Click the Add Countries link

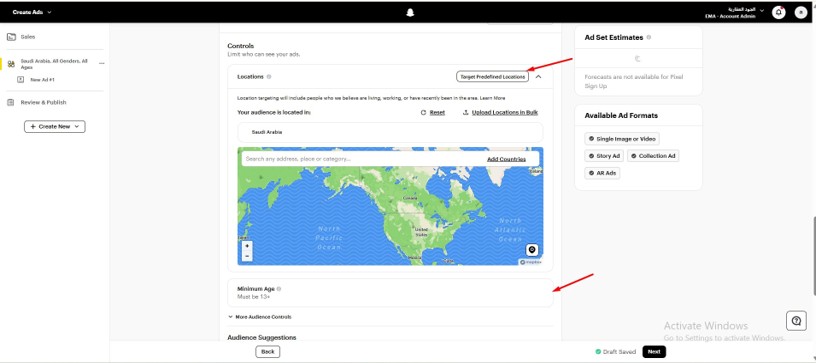click(x=506, y=159)
